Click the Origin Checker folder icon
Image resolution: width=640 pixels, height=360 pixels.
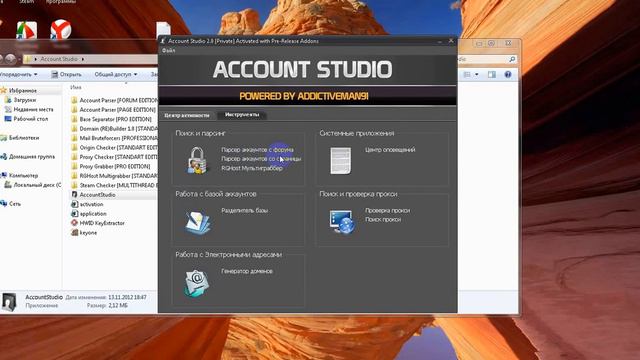74,147
